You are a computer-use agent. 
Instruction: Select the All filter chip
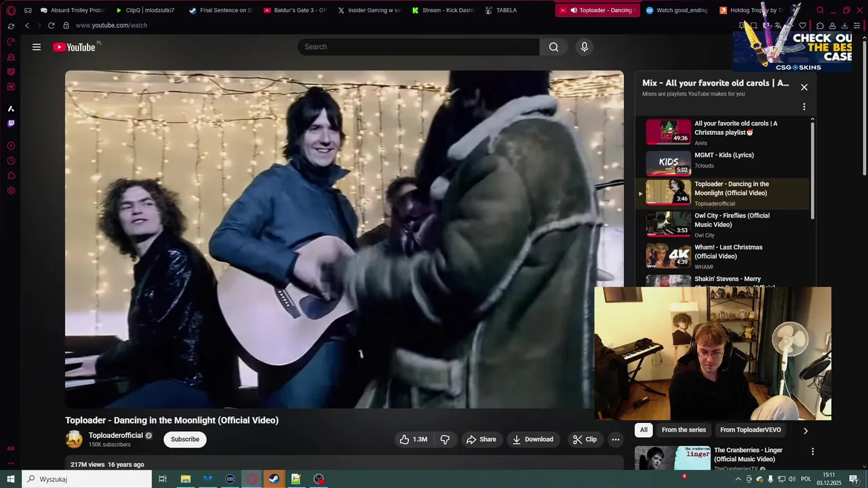click(644, 430)
